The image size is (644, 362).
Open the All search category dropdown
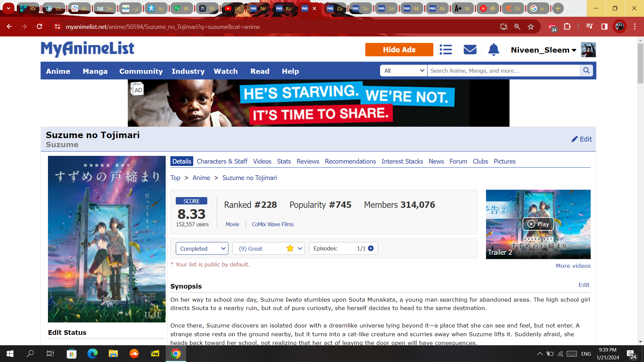point(404,70)
